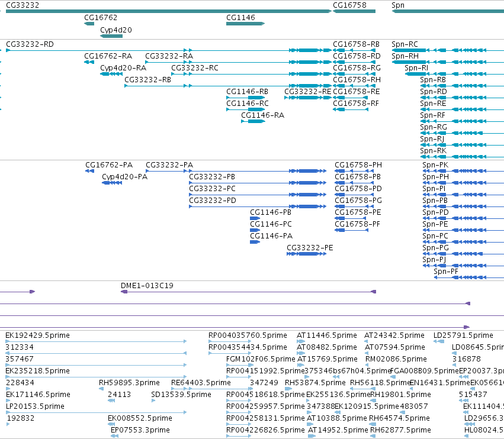Select the Cyp4d20 gene label
504x439 pixels.
pyautogui.click(x=116, y=30)
